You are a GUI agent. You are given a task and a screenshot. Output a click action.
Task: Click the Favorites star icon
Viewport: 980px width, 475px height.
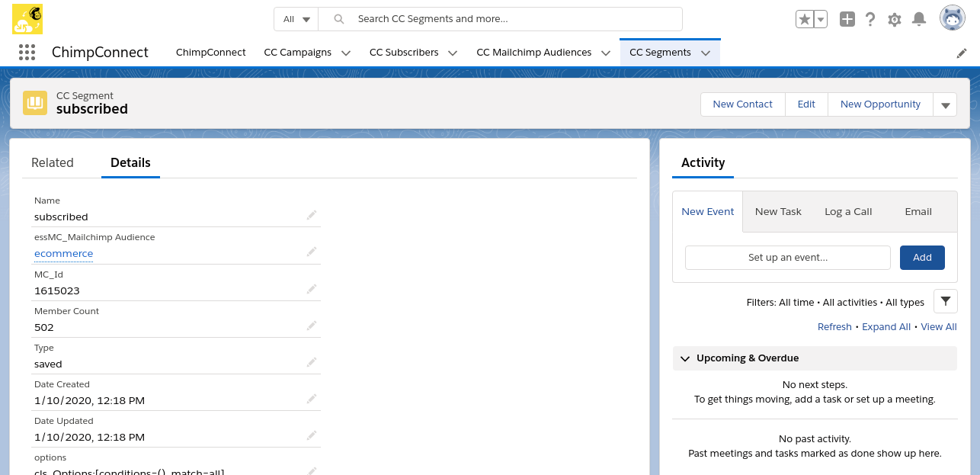coord(804,19)
